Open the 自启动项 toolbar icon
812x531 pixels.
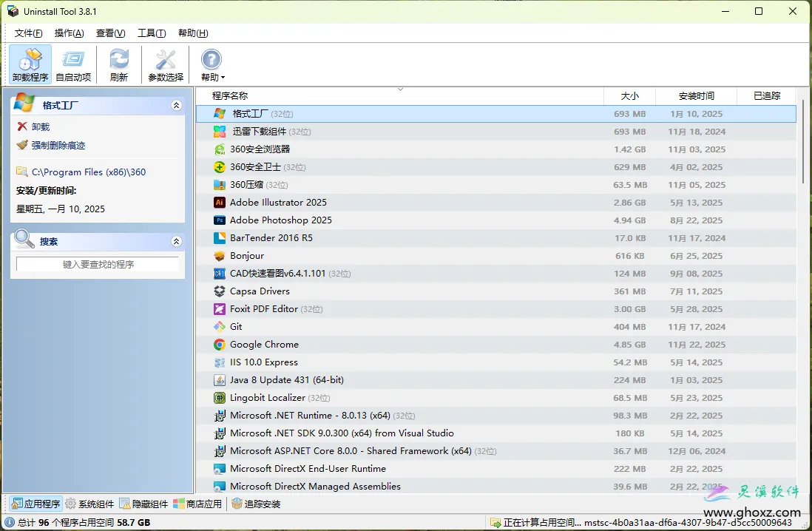(x=73, y=64)
